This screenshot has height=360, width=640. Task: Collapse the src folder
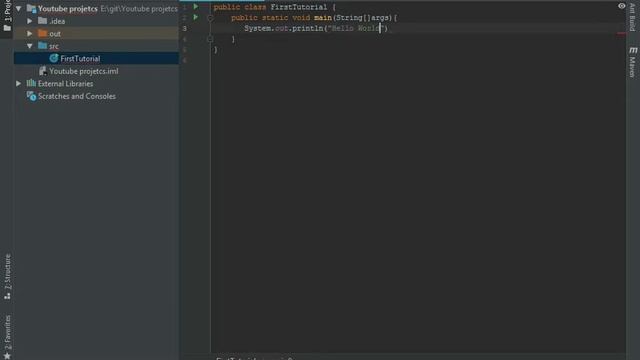point(30,46)
